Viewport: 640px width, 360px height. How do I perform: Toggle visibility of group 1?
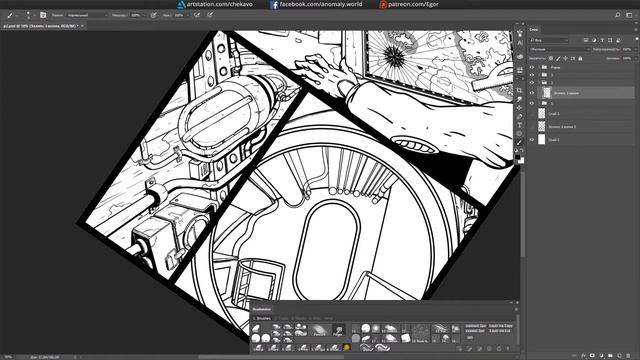click(x=532, y=103)
